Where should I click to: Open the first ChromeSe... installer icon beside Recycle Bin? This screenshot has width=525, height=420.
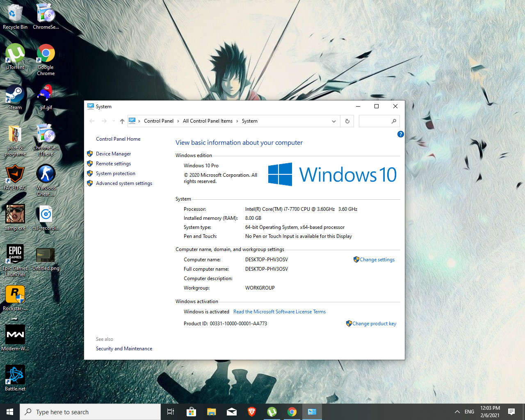click(x=46, y=16)
